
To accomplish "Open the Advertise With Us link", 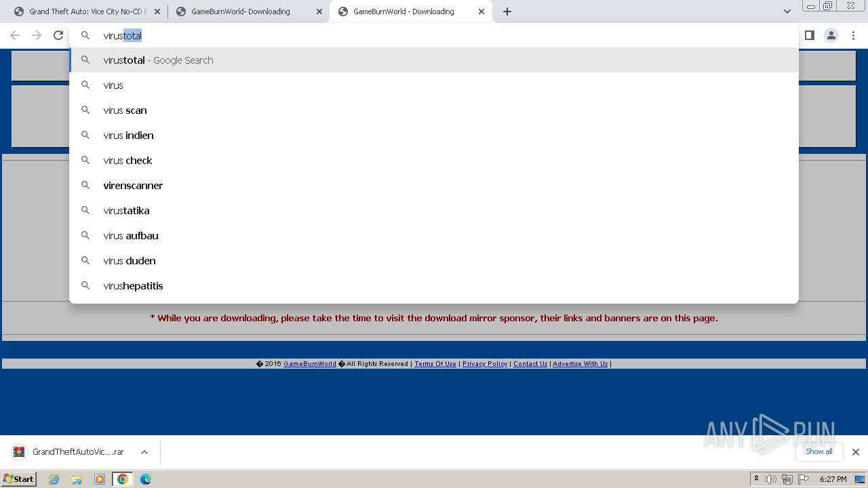I will pos(580,364).
